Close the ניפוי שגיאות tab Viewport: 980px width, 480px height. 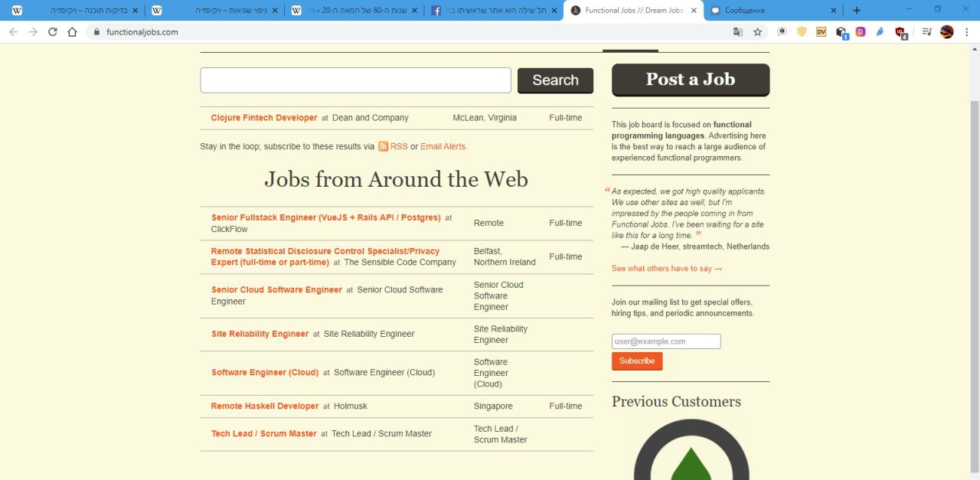tap(275, 11)
